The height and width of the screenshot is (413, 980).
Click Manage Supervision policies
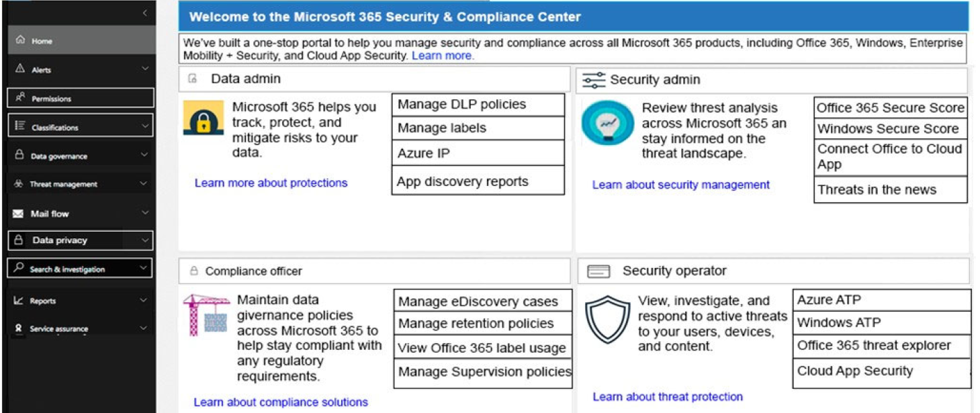(x=483, y=373)
